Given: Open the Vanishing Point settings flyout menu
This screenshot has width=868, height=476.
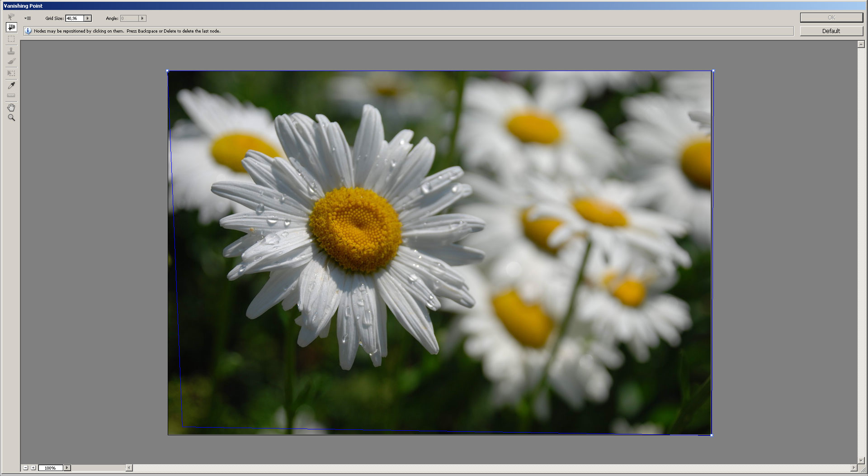Looking at the screenshot, I should pos(28,19).
